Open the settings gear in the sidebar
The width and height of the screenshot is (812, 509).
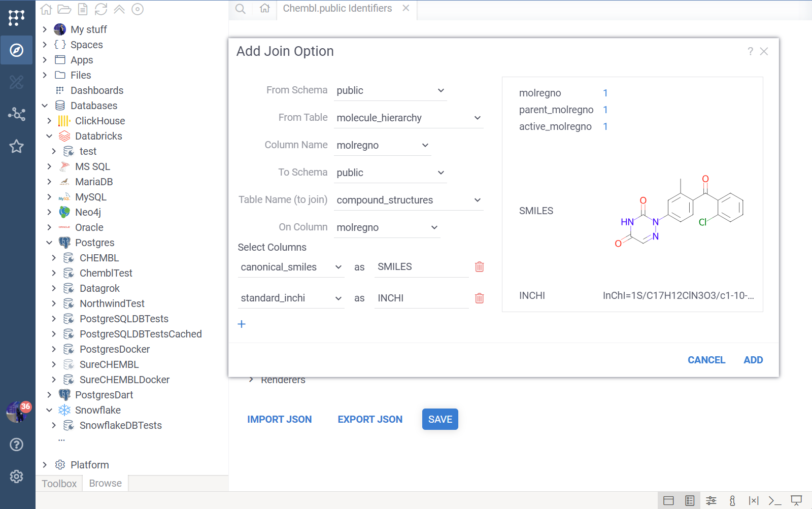(17, 476)
